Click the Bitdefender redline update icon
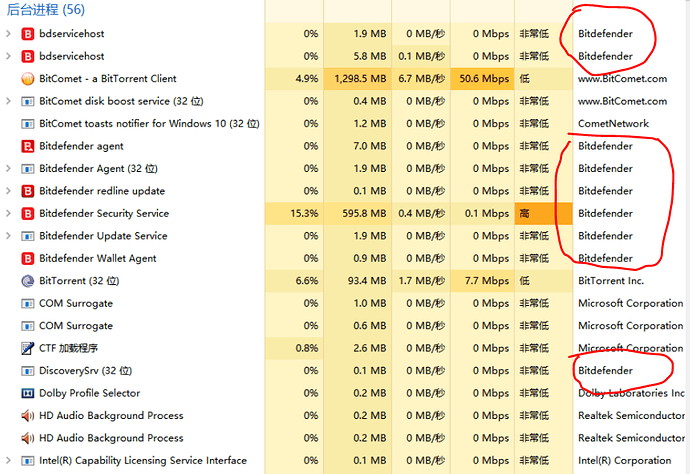 [27, 191]
